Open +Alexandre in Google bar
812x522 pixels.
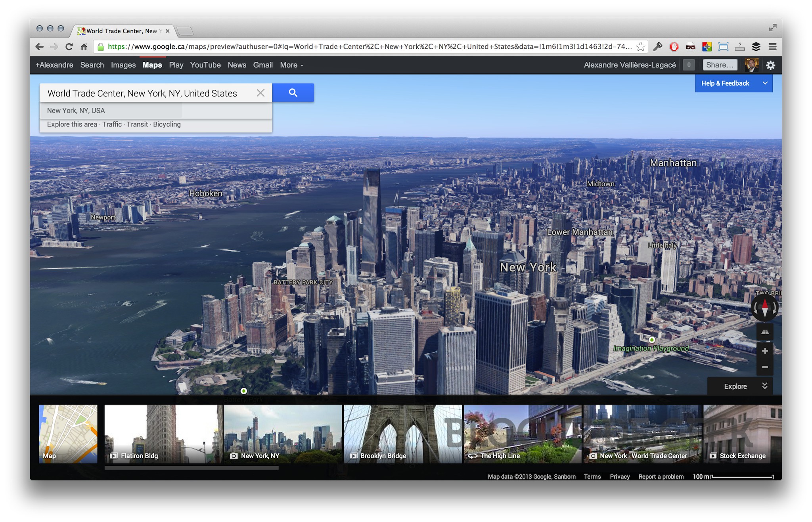(x=54, y=65)
